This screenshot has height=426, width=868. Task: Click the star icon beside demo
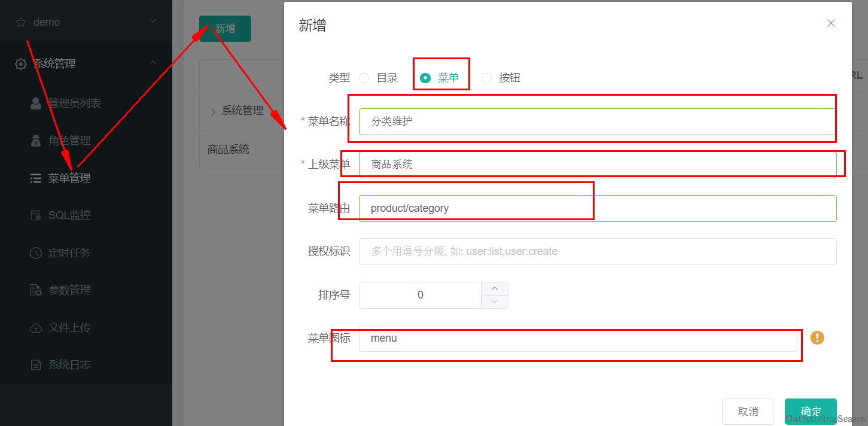pyautogui.click(x=21, y=22)
